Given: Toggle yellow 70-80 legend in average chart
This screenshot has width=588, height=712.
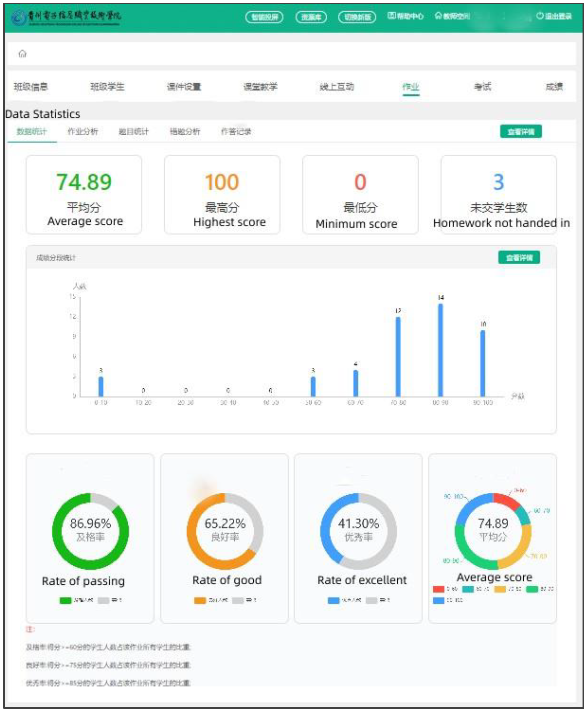Looking at the screenshot, I should point(500,589).
